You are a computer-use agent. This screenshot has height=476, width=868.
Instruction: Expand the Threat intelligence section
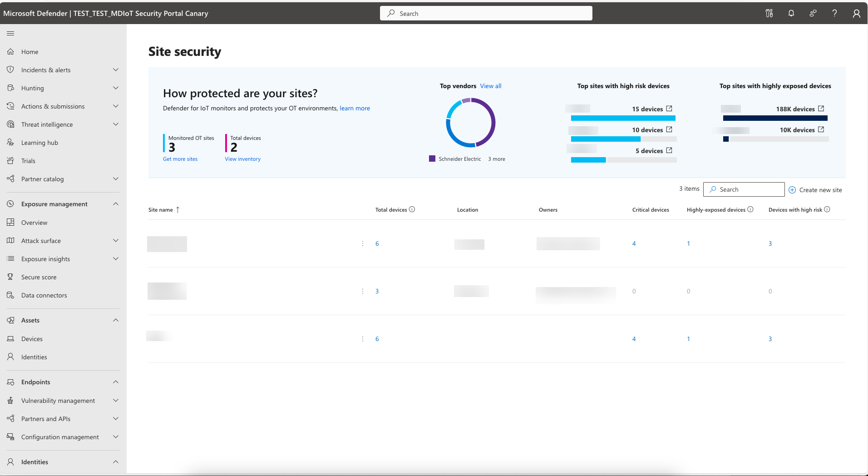point(116,124)
